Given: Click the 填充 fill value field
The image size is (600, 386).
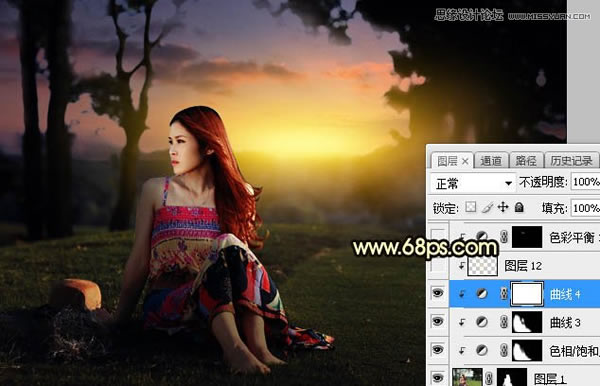Looking at the screenshot, I should 585,208.
